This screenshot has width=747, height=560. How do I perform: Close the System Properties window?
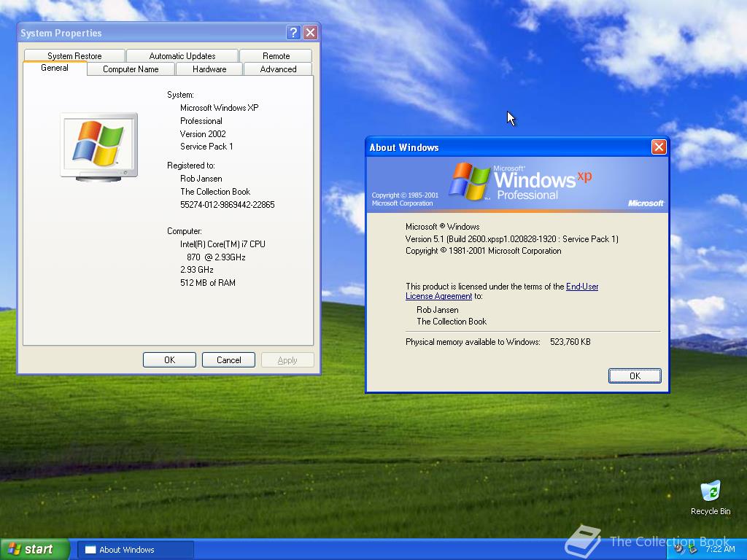coord(311,32)
